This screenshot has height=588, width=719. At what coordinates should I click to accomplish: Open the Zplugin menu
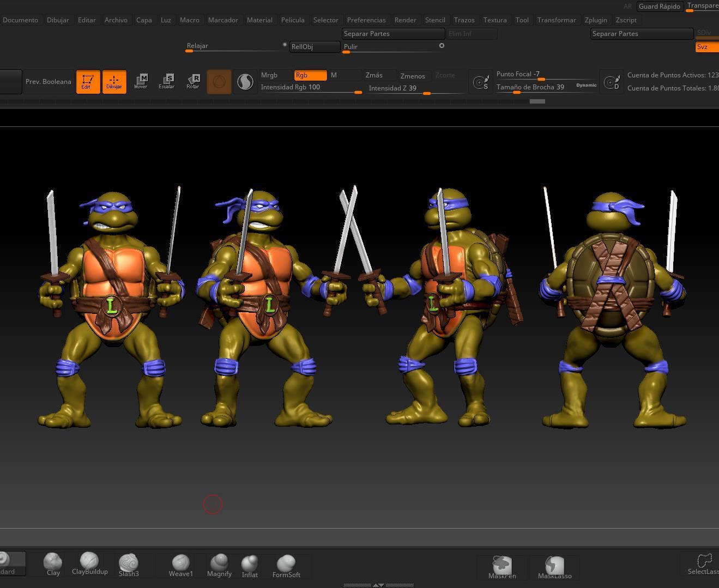click(595, 20)
